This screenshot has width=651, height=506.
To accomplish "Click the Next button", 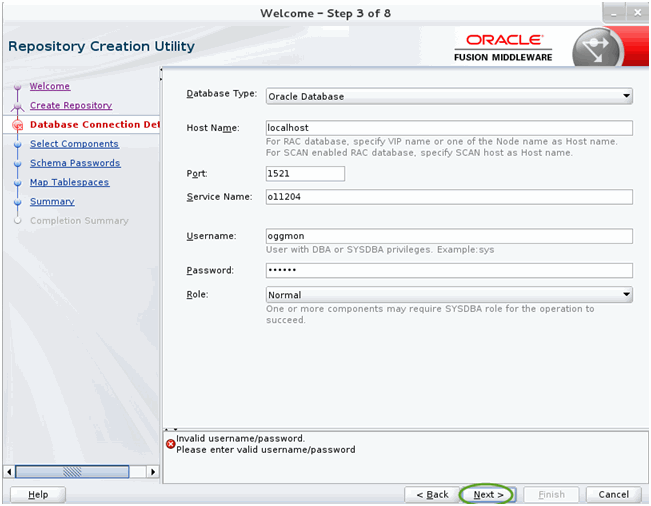I will [488, 494].
